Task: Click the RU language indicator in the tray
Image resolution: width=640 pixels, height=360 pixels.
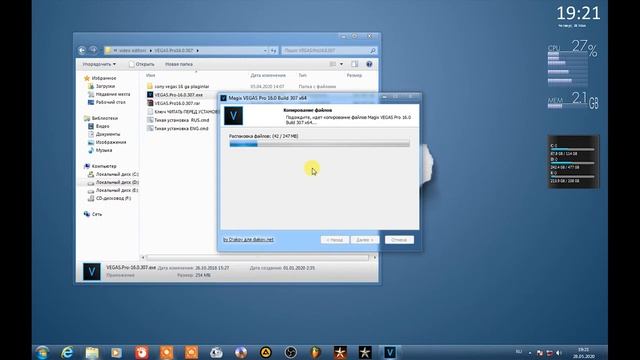Action: point(519,352)
